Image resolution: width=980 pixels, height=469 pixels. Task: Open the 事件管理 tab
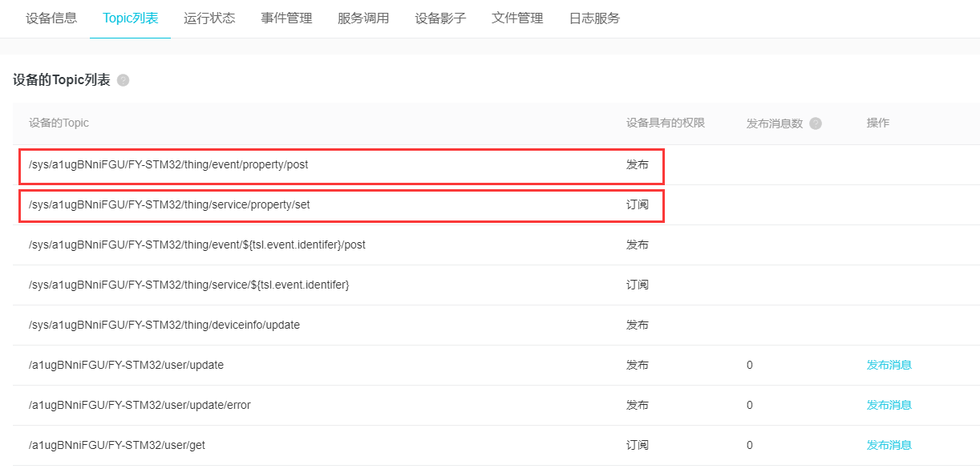(x=286, y=18)
